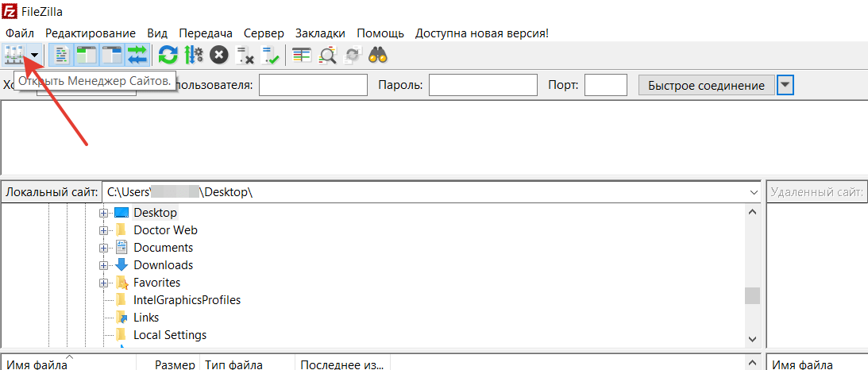Expand the Downloads folder node
This screenshot has height=370, width=868.
pyautogui.click(x=103, y=265)
